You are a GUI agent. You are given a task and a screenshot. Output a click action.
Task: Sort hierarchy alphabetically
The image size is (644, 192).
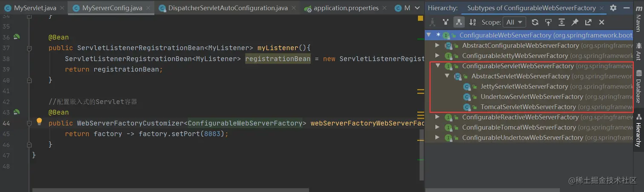[x=472, y=22]
